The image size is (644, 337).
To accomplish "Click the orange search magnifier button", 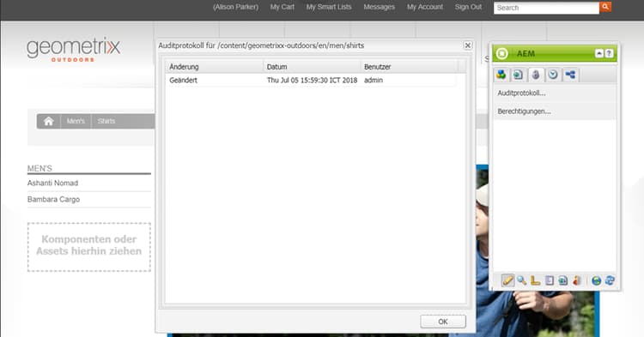I will tap(605, 7).
